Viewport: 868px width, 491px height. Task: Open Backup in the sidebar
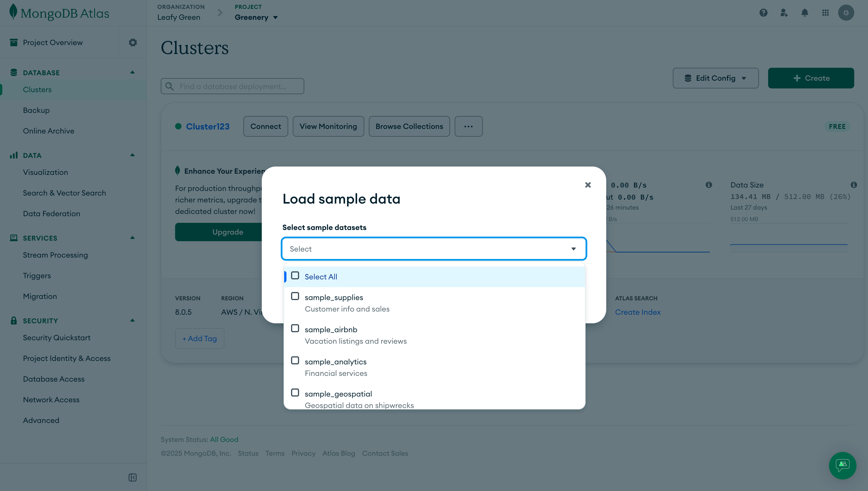(x=36, y=110)
